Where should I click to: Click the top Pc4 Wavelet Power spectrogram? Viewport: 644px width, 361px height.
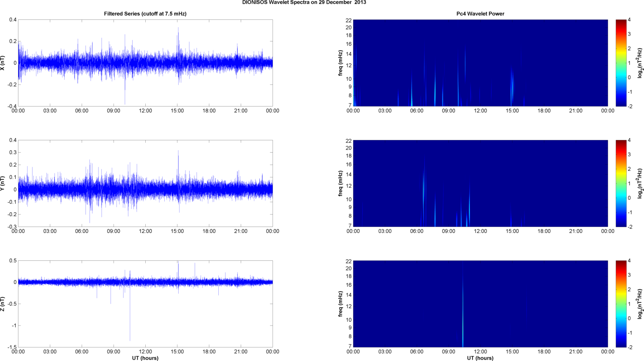pos(480,63)
